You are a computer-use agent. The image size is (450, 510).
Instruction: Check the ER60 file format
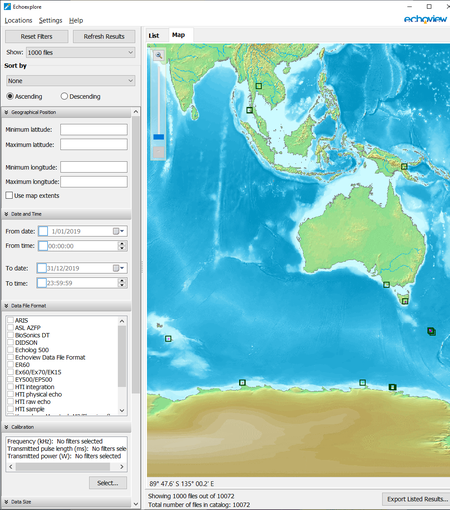(x=10, y=364)
